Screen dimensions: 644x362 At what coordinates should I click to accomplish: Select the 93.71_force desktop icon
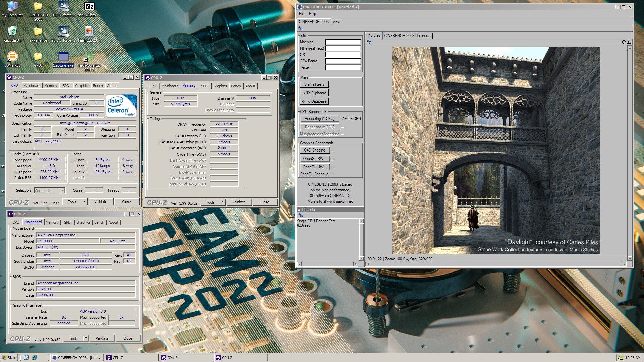(x=63, y=34)
